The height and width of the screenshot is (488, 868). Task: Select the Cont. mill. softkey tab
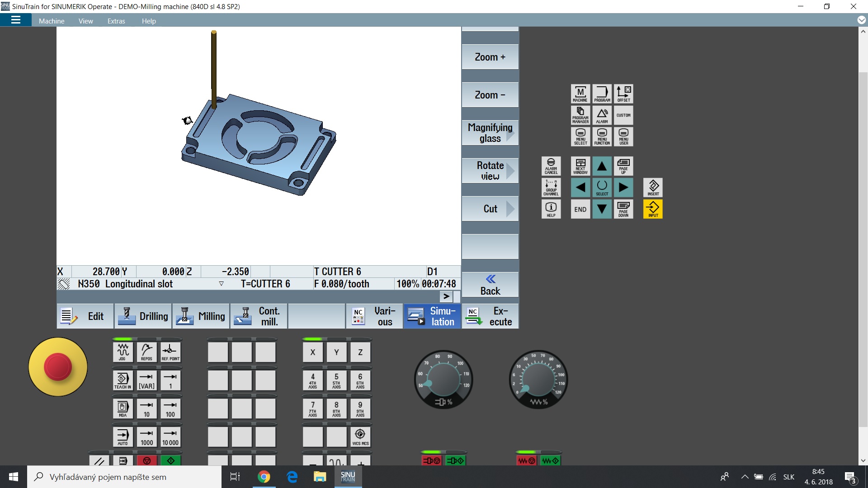click(259, 316)
